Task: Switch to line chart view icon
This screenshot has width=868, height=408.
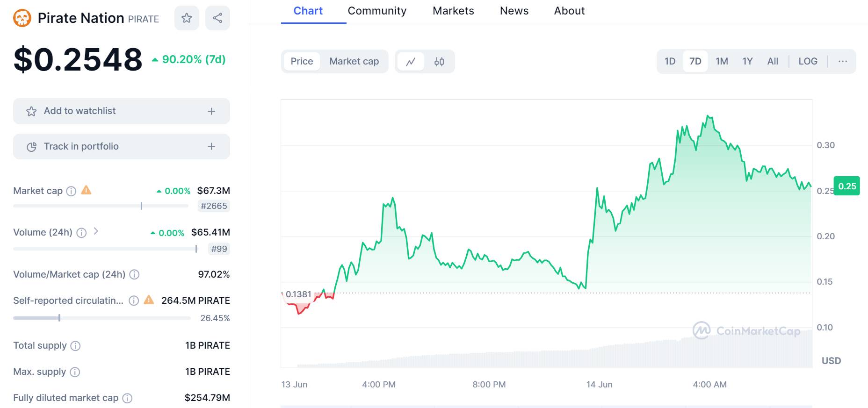Action: coord(411,62)
